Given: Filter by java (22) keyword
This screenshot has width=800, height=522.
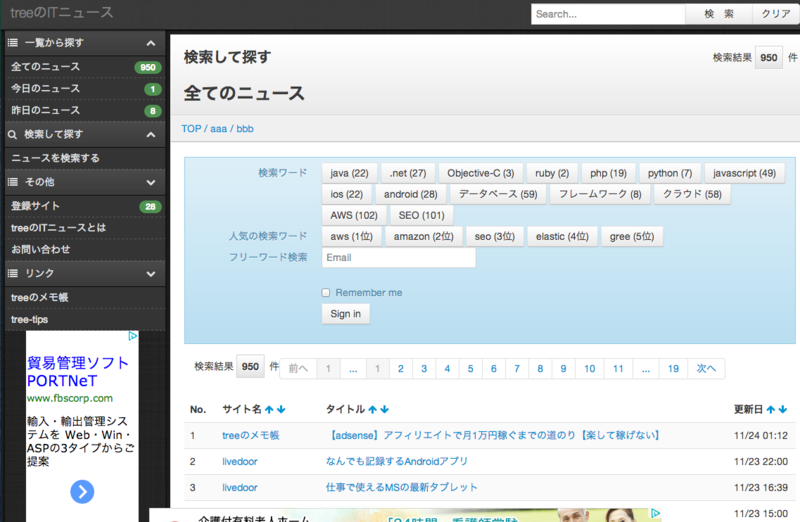Looking at the screenshot, I should point(349,173).
